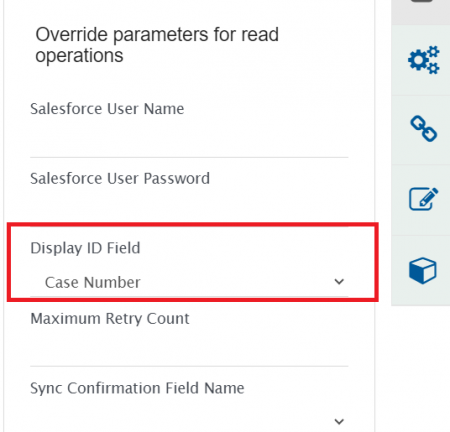Click the underline beneath Salesforce User Name field
Screen dimensions: 450x432
[x=189, y=157]
